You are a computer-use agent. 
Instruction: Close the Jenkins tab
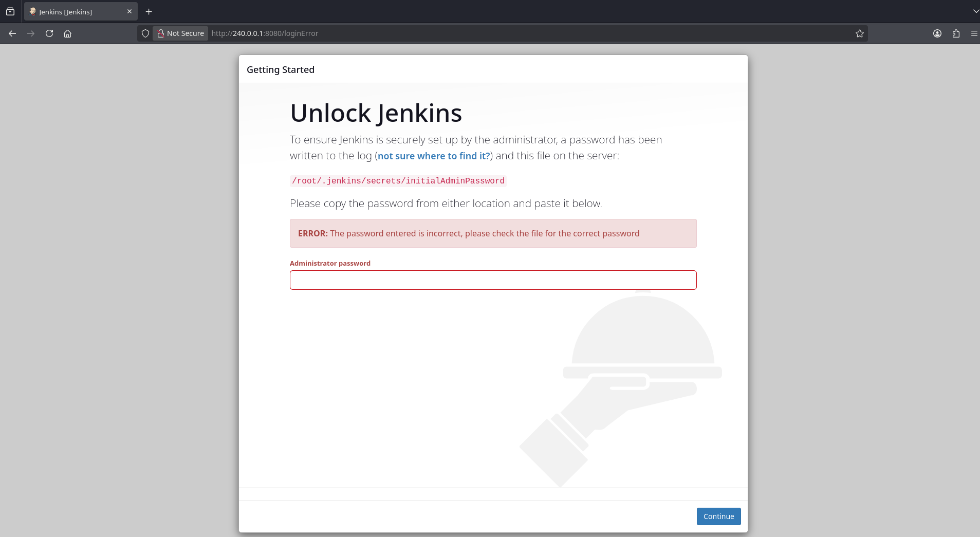[x=130, y=11]
